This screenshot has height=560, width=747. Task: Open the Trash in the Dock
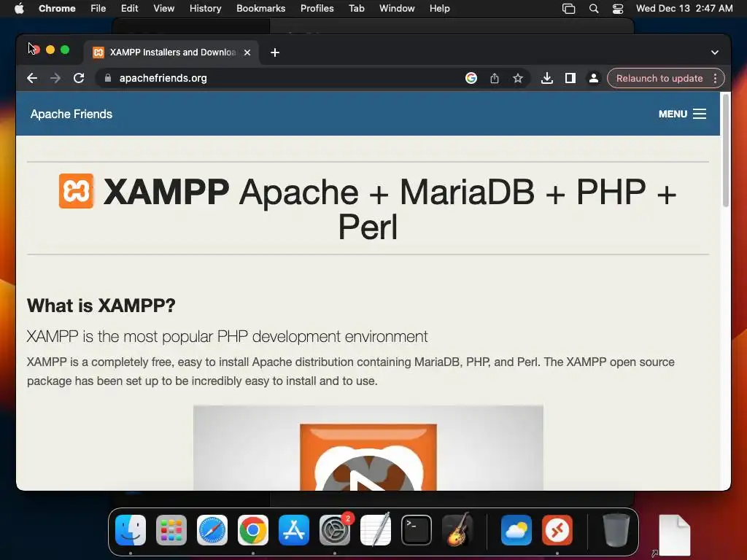(x=616, y=529)
